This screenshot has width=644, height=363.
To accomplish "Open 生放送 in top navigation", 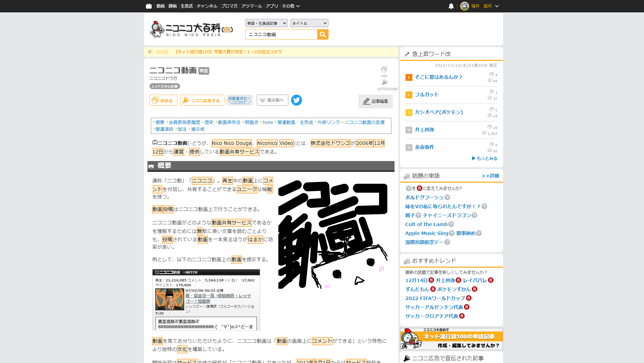I will pos(187,6).
